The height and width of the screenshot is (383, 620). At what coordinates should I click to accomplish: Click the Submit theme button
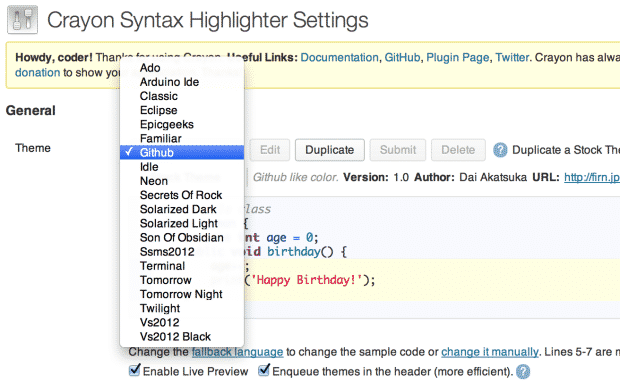click(x=398, y=150)
